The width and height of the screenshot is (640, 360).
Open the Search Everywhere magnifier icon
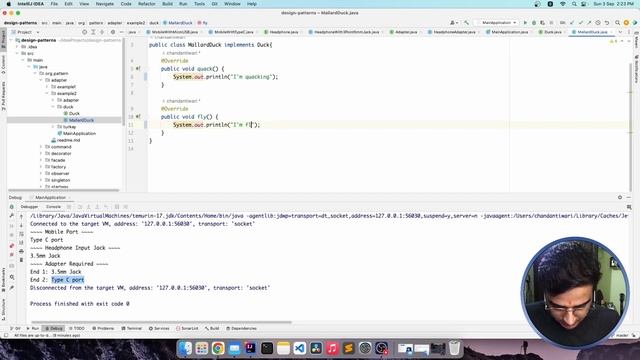point(618,23)
